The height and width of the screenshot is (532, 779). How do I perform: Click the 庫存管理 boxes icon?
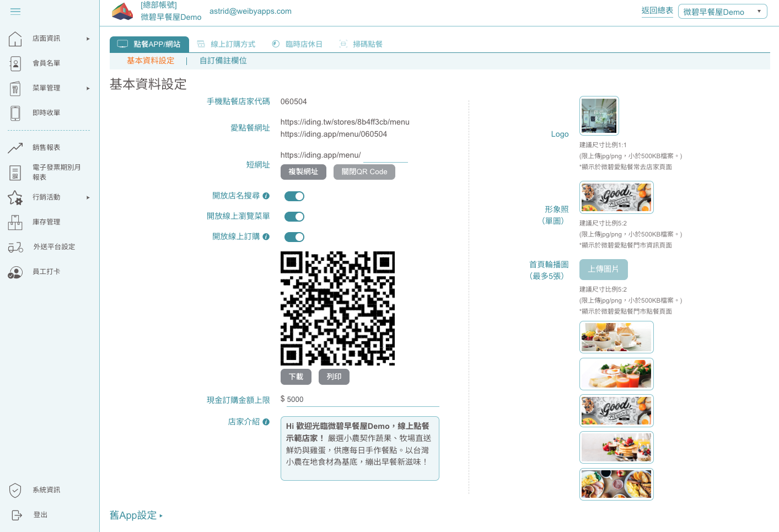pos(15,222)
